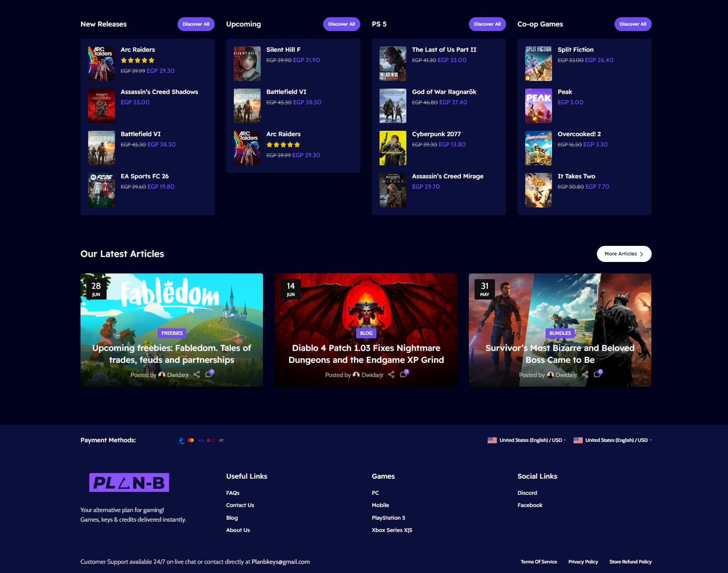
Task: Open the Battlefield VI title under Upcoming
Action: pyautogui.click(x=286, y=92)
